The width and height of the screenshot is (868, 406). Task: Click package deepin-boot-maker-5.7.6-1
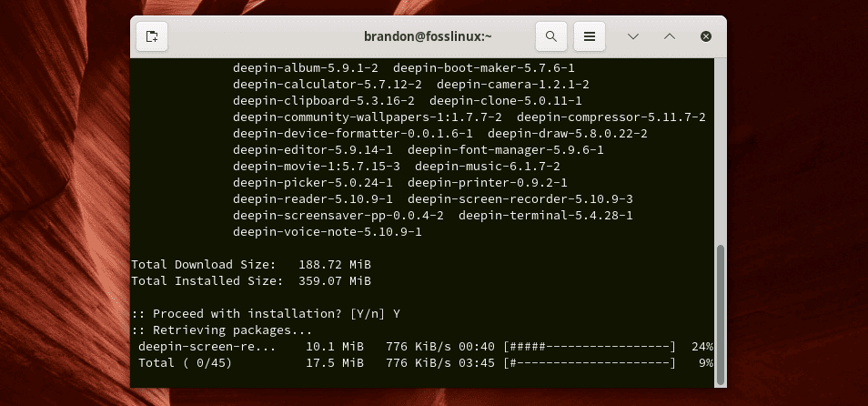pos(483,68)
